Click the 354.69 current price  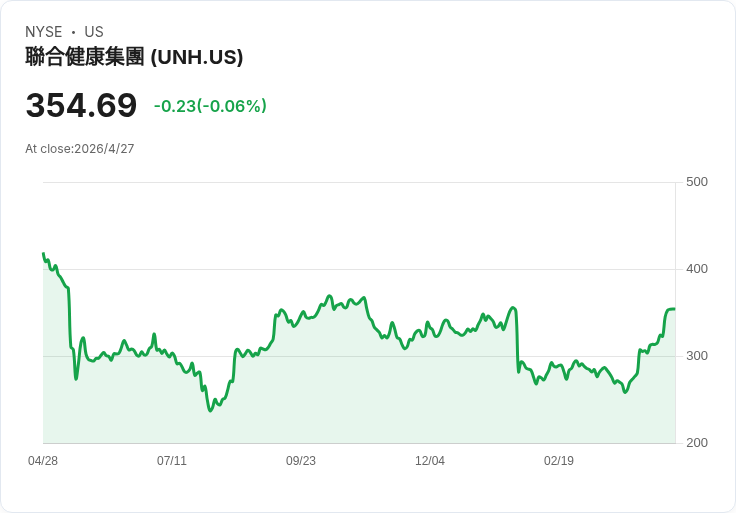coord(81,106)
